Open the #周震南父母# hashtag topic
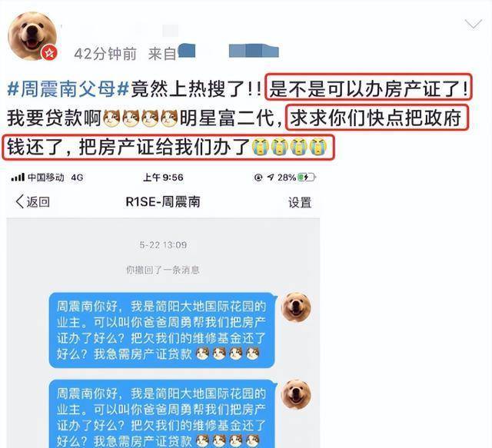Image resolution: width=492 pixels, height=448 pixels. point(68,89)
